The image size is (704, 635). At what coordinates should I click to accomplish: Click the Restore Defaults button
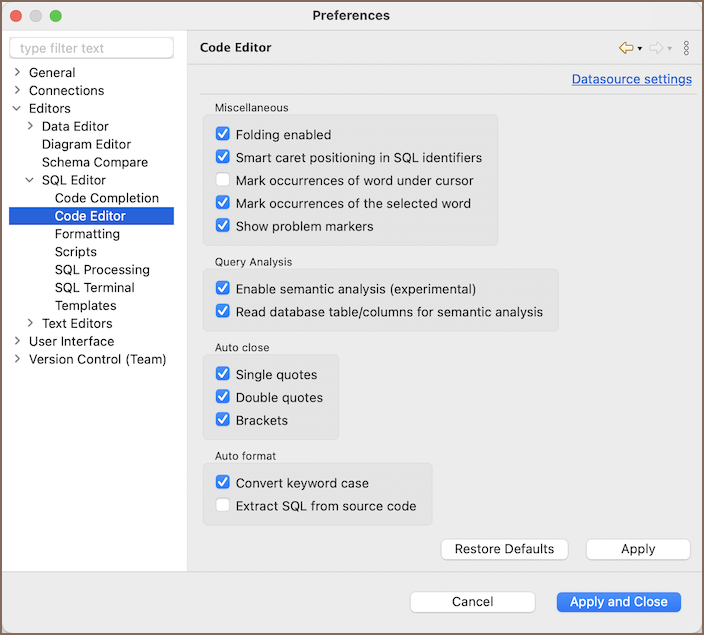tap(504, 549)
